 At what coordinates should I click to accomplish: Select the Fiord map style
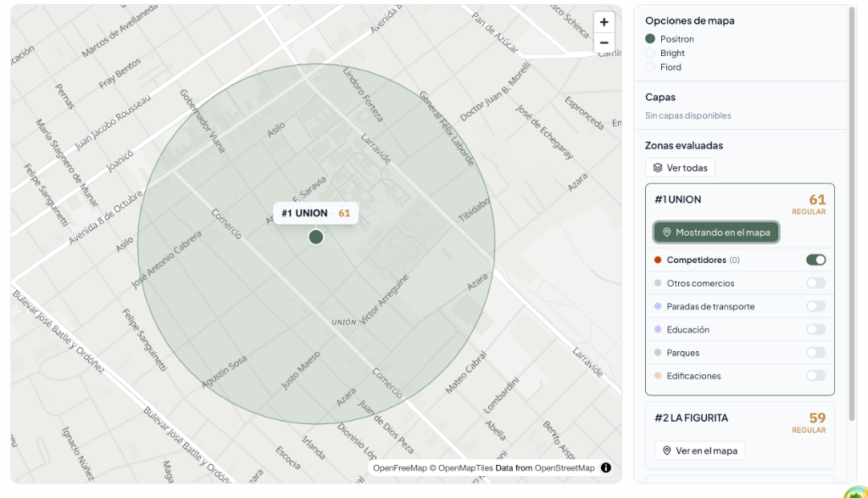[x=650, y=67]
